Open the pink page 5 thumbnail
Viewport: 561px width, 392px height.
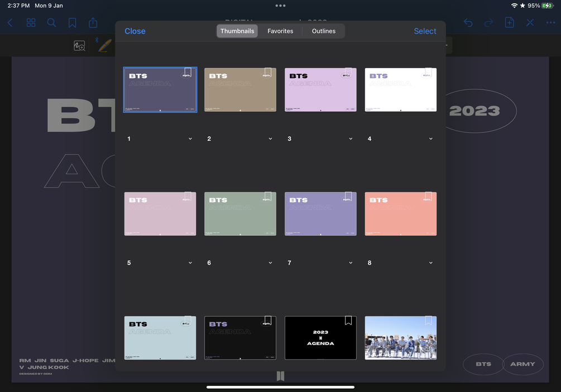point(160,214)
